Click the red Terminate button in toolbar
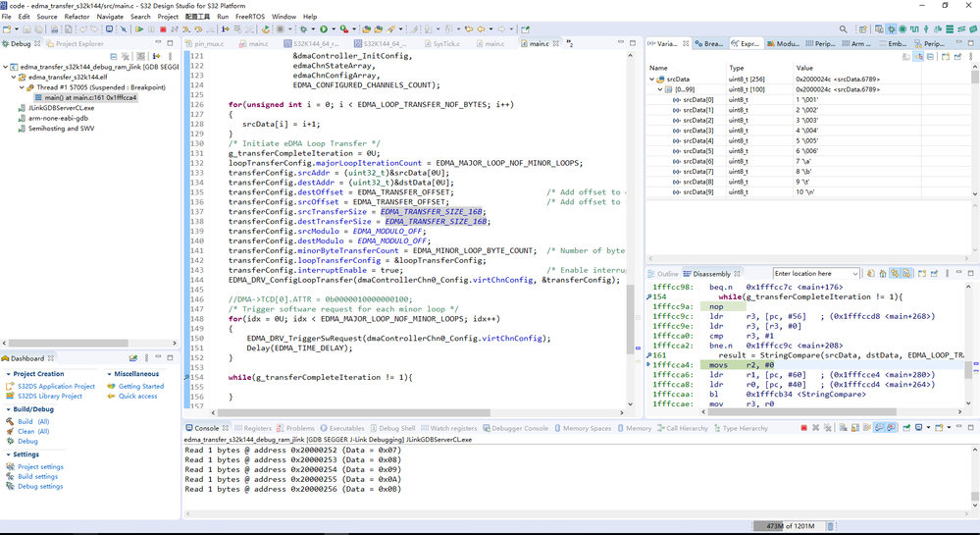This screenshot has height=535, width=980. (163, 29)
